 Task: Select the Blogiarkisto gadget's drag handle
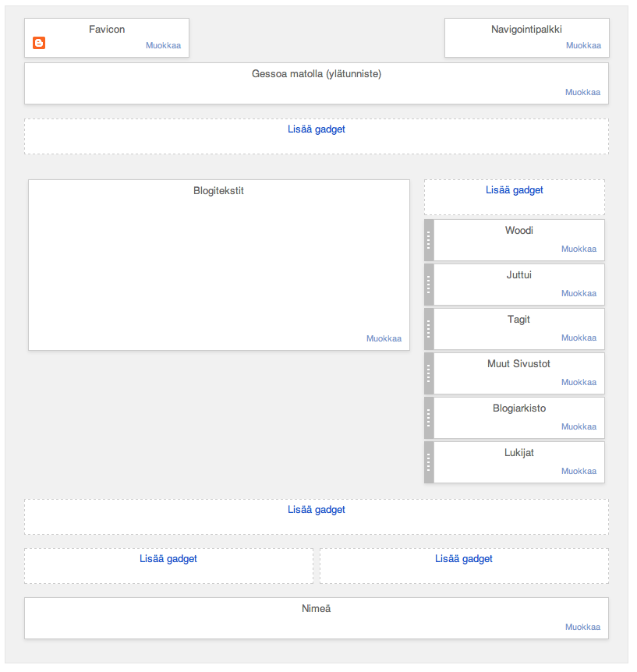[429, 418]
